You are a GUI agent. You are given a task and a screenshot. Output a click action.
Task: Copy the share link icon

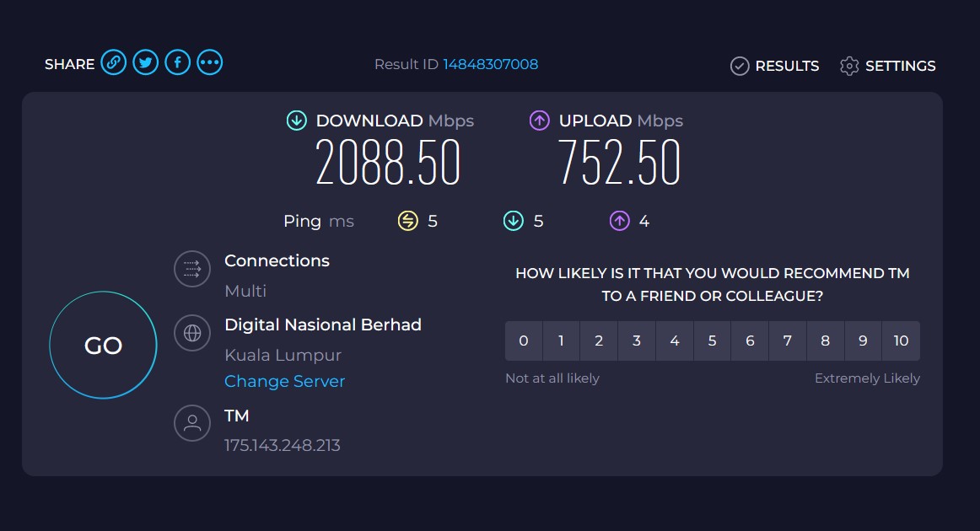click(x=114, y=62)
